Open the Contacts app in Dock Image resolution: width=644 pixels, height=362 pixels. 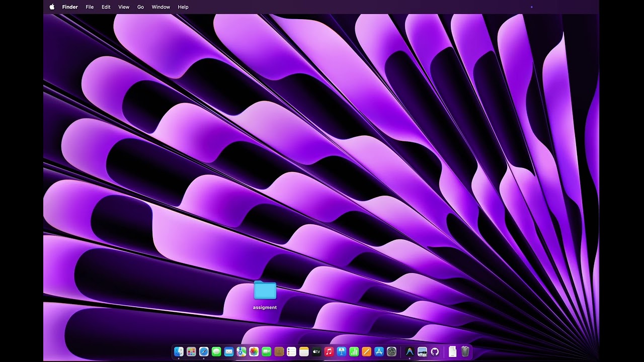point(279,351)
